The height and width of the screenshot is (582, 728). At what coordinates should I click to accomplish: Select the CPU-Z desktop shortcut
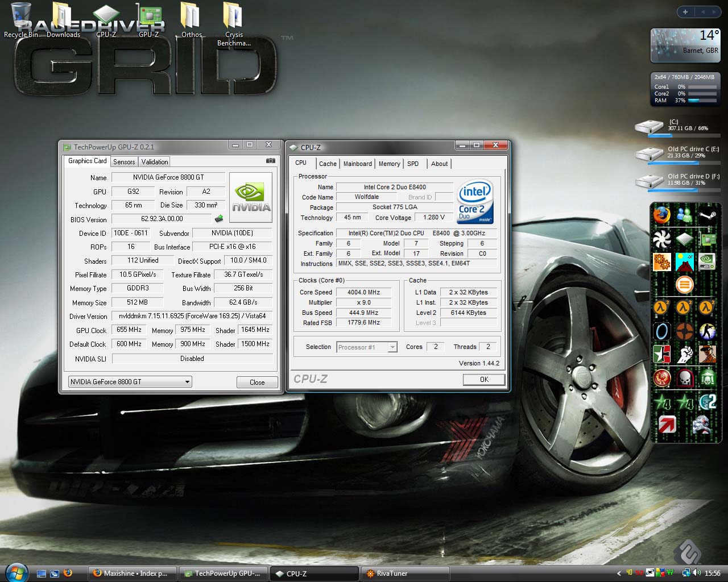106,20
